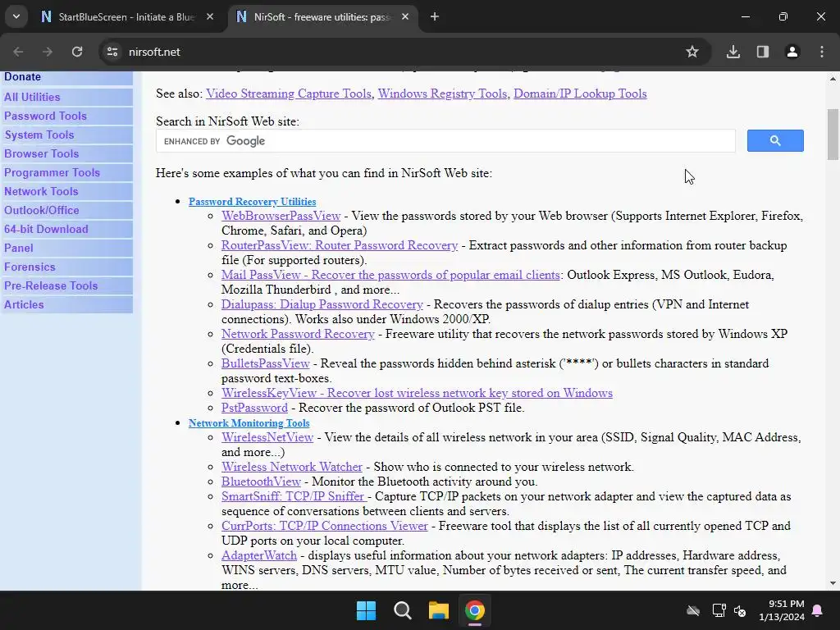The height and width of the screenshot is (630, 840).
Task: Open Browser Tools sidebar item
Action: coord(41,153)
